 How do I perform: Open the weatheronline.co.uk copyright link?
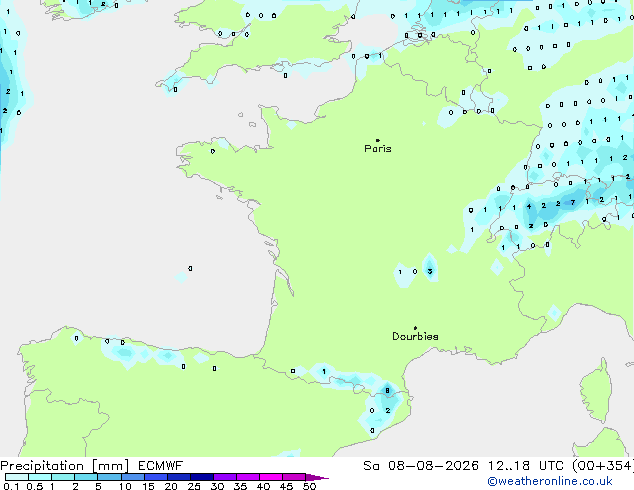(x=550, y=481)
